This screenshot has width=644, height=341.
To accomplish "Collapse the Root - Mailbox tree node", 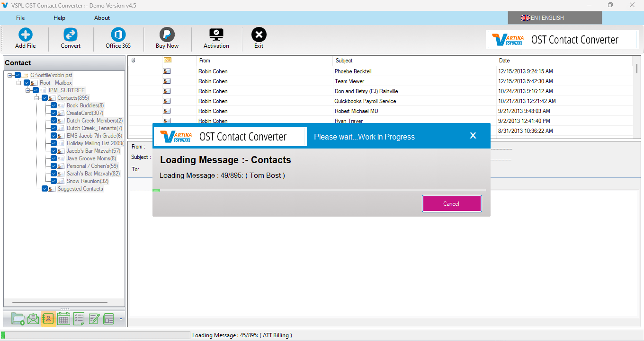I will coord(19,83).
